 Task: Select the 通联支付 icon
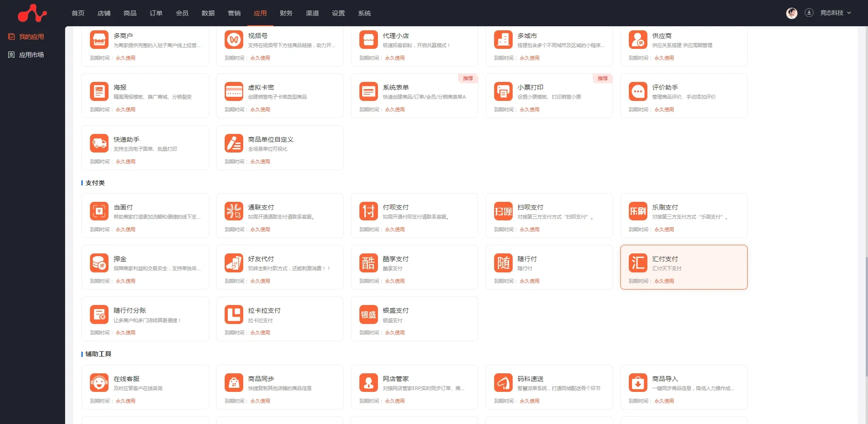234,211
